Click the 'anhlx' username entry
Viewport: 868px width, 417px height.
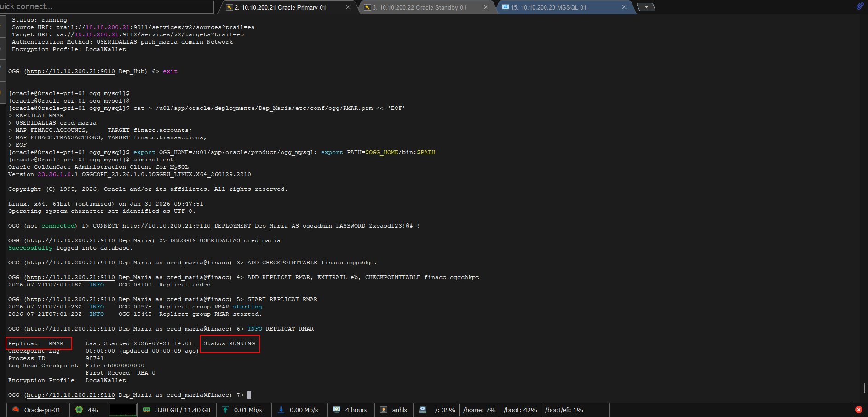(400, 410)
